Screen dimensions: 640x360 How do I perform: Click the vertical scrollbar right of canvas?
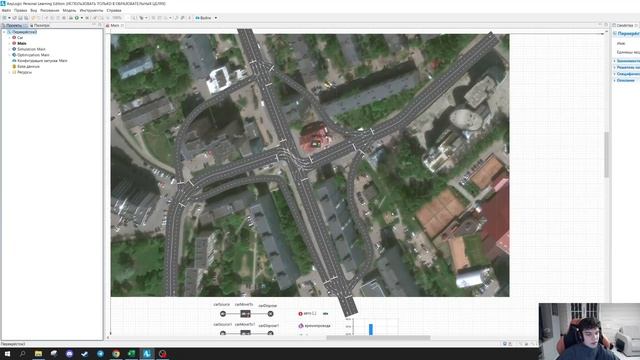click(x=607, y=155)
